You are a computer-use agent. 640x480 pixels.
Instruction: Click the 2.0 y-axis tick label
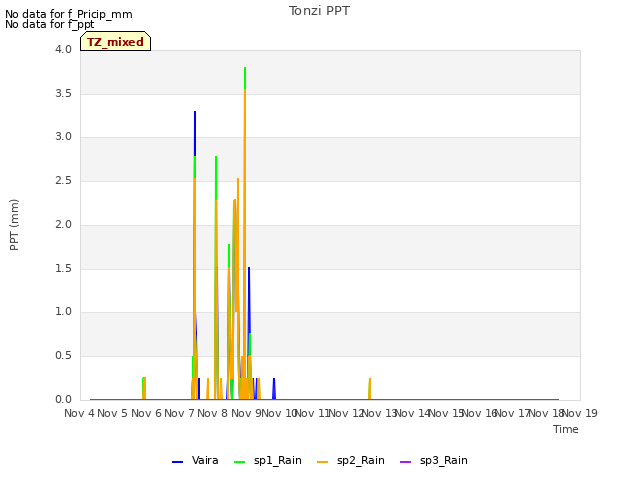point(63,224)
